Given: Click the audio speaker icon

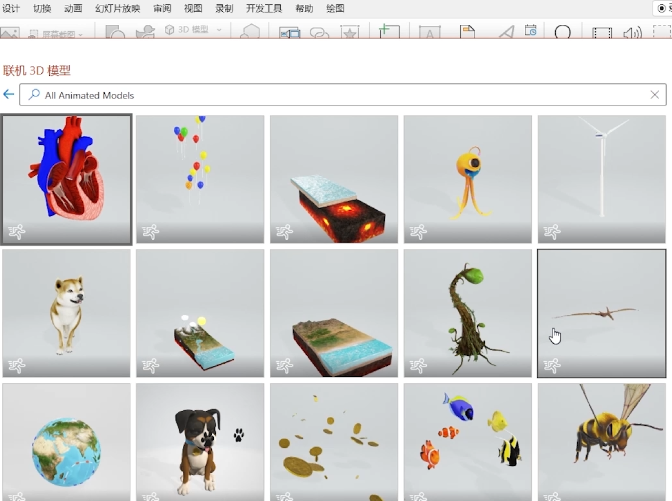Looking at the screenshot, I should [632, 33].
